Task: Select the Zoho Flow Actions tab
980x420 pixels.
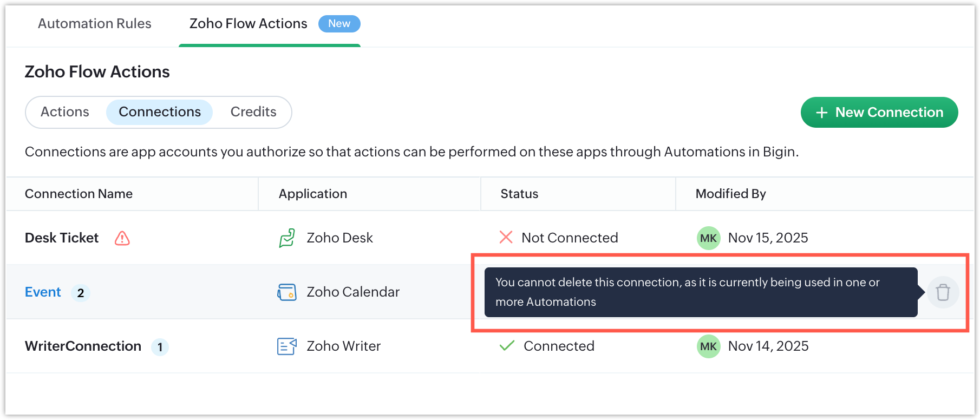Action: [x=249, y=24]
